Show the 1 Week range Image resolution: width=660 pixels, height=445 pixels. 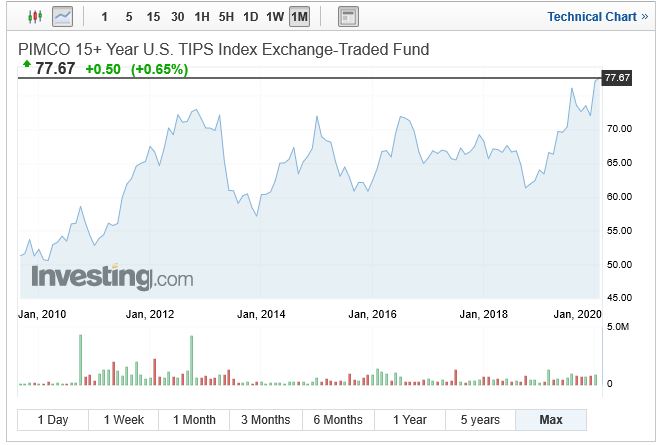124,420
